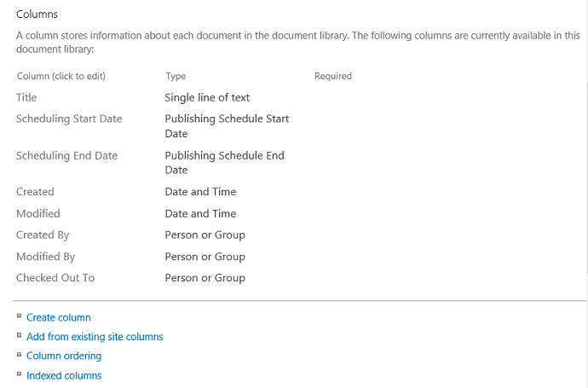Open the Modified column settings
The width and height of the screenshot is (588, 388).
pyautogui.click(x=38, y=213)
